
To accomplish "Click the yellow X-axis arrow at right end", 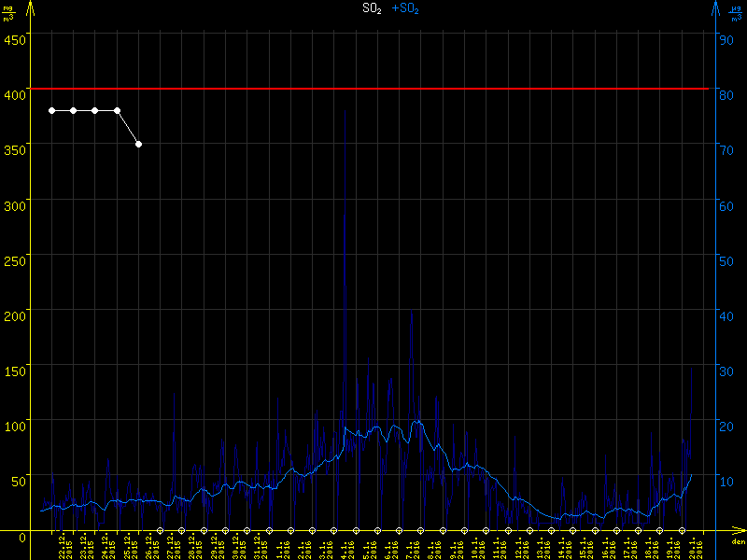I will (740, 530).
